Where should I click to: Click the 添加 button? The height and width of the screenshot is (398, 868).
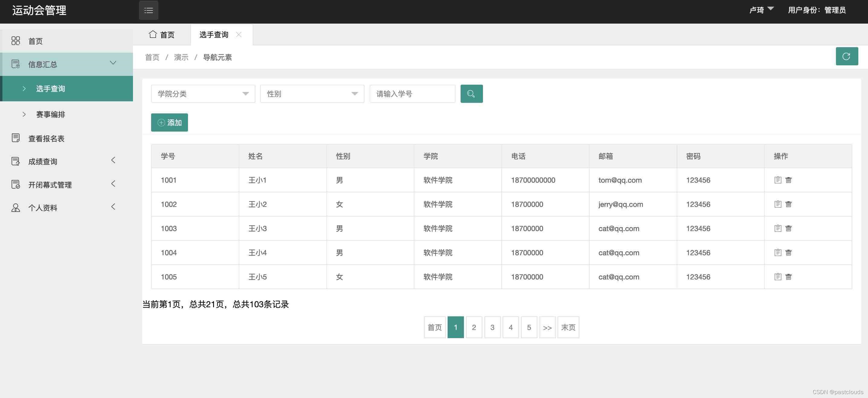click(170, 122)
